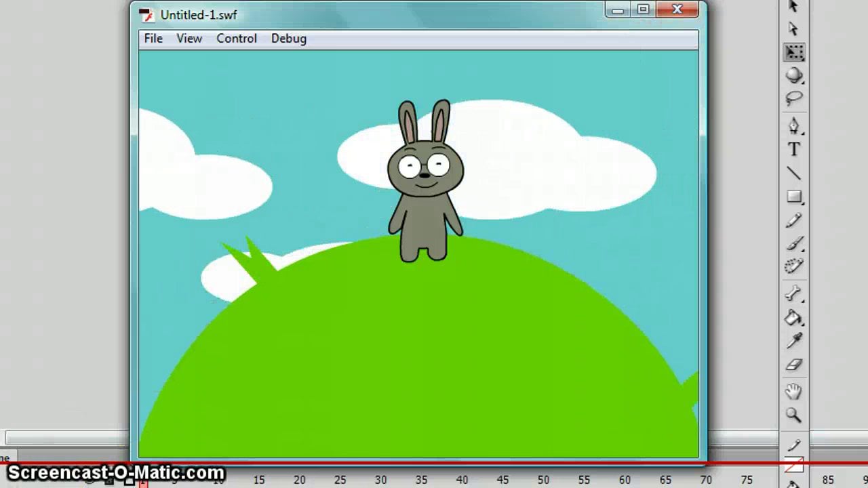Click the stage horizontal scrollbar behind the SWF window
The image size is (868, 488).
pyautogui.click(x=66, y=438)
